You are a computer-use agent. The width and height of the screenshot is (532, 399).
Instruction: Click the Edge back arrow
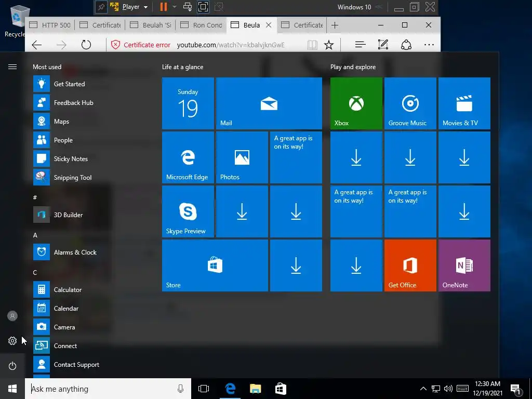tap(37, 45)
